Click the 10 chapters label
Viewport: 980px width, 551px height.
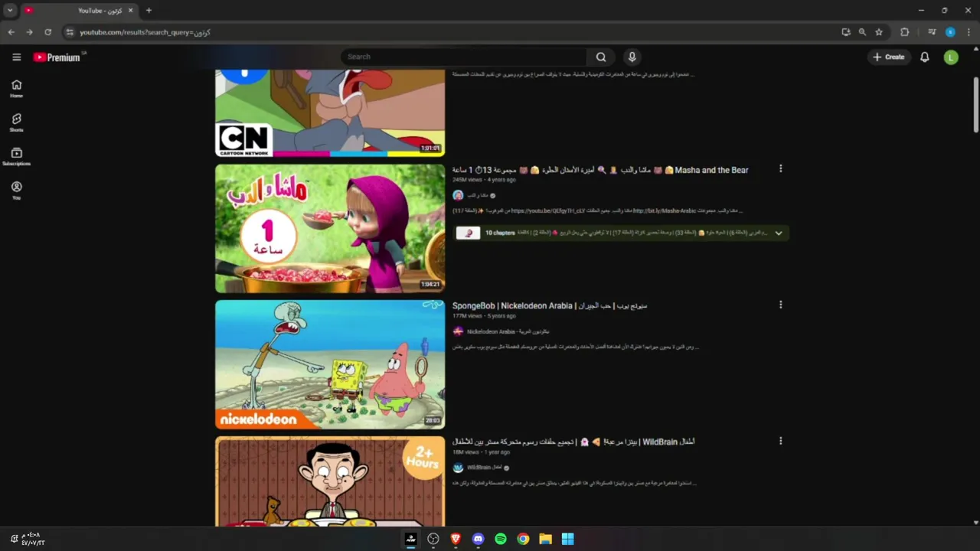(500, 233)
